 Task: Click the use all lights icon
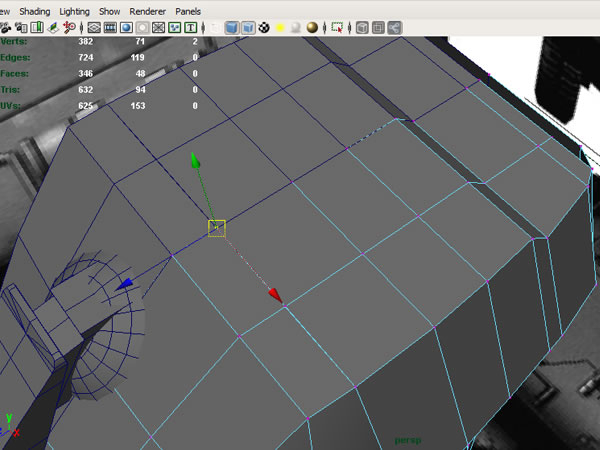280,28
